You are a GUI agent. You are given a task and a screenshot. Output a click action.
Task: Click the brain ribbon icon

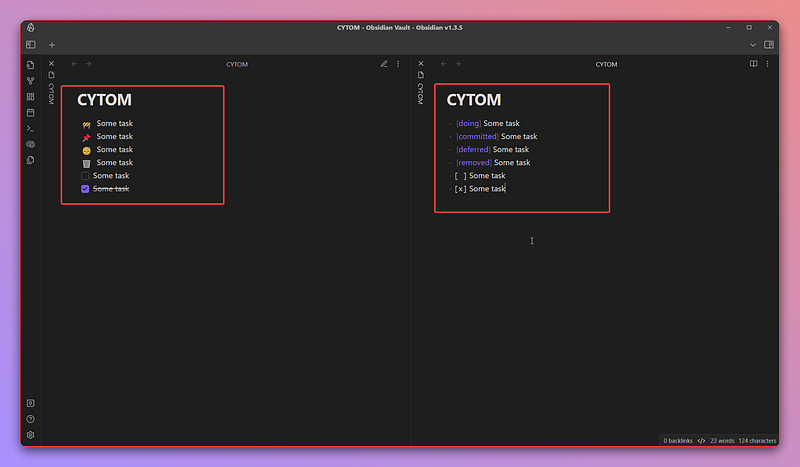click(x=31, y=144)
